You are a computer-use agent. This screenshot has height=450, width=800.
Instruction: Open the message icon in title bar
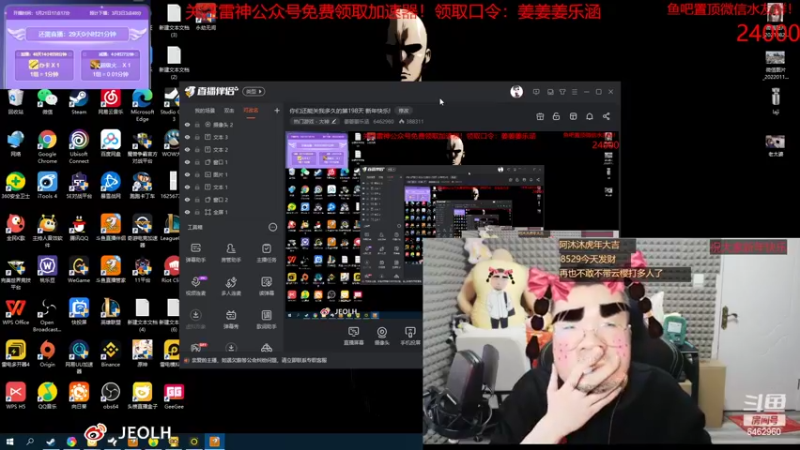pos(536,92)
